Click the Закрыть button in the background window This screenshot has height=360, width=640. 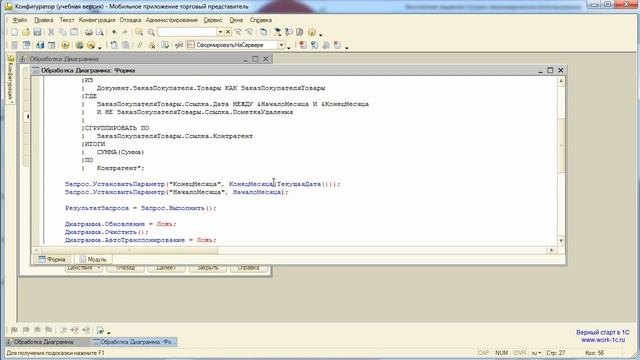[208, 268]
